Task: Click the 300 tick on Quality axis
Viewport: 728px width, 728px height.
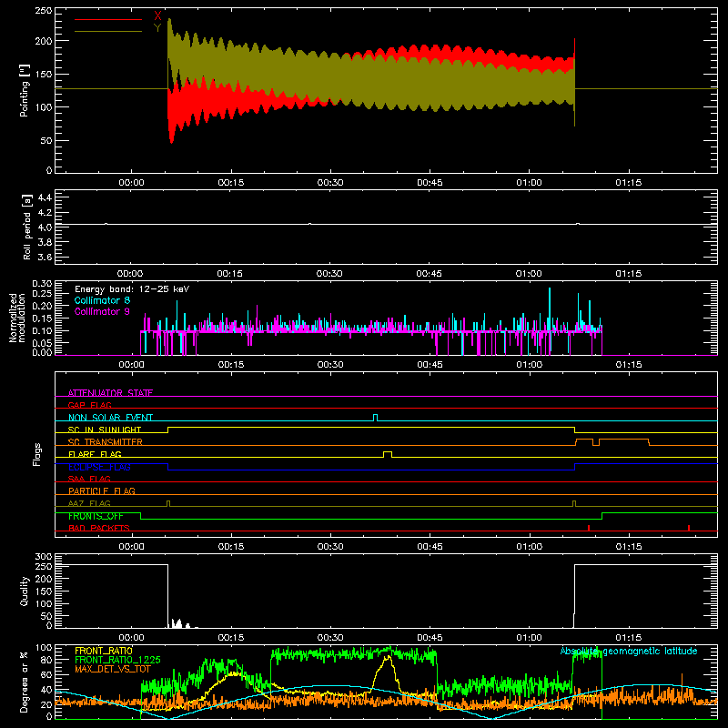Action: [44, 557]
